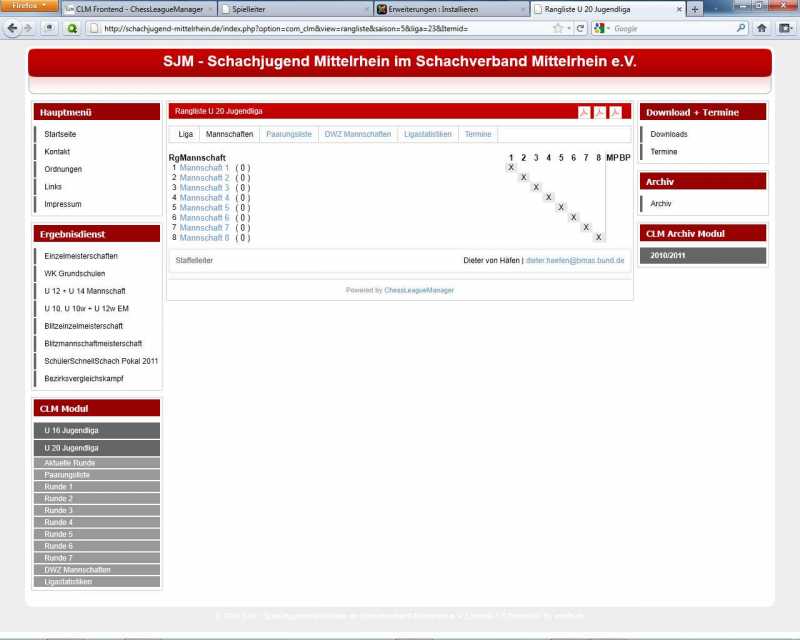Click the last PDF export icon
Screen dimensions: 800x640
tap(616, 112)
